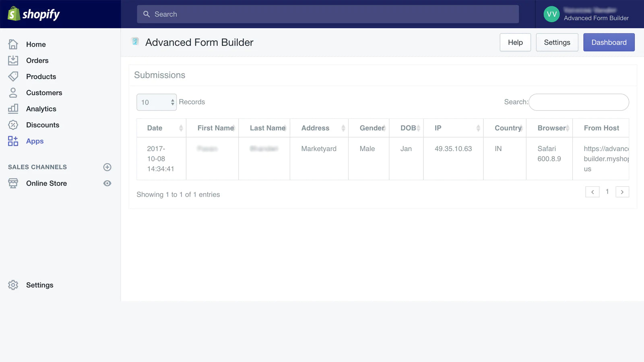The image size is (644, 362).
Task: Open the Dashboard
Action: (609, 42)
